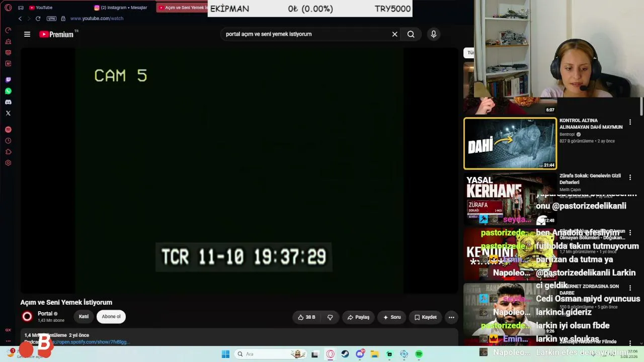Screen dimensions: 644x362
Task: Select the Açım ve Seni Yemek tab
Action: [182, 8]
